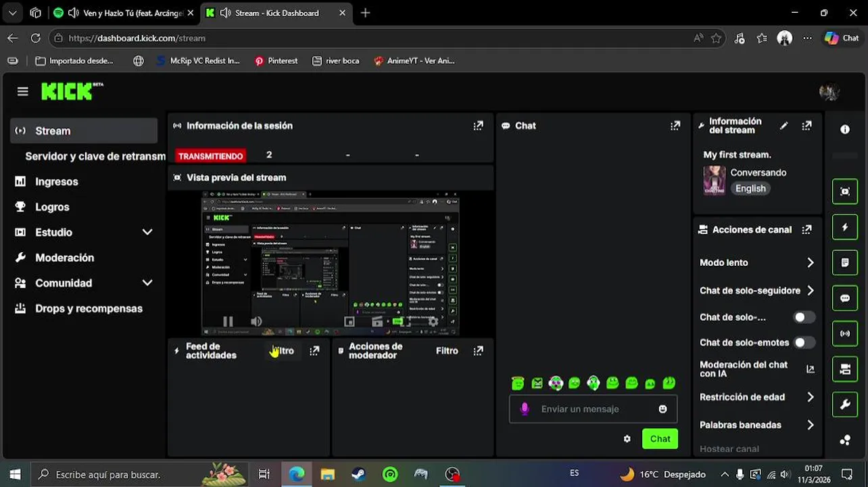Expand the Estudio sidebar section
This screenshot has width=868, height=487.
[x=147, y=233]
